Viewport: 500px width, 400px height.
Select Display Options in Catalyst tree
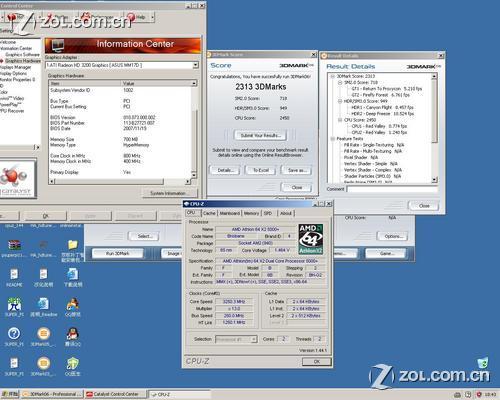[x=13, y=73]
